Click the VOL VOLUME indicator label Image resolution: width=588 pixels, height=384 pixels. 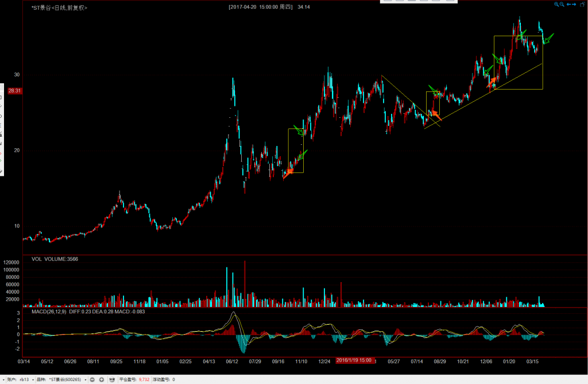pyautogui.click(x=55, y=259)
